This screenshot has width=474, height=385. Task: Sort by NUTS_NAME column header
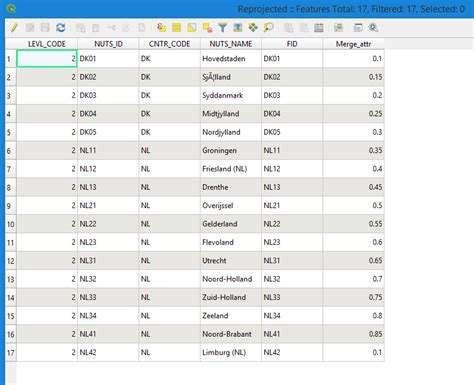(x=231, y=44)
